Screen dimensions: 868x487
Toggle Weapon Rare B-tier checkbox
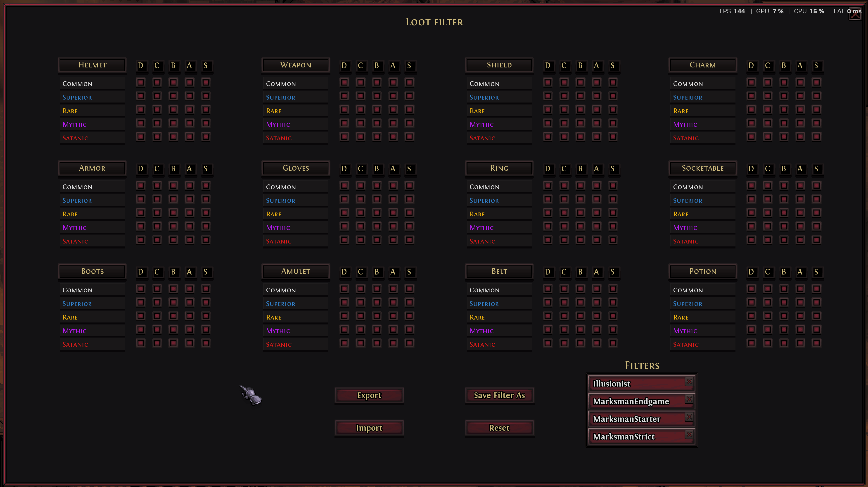377,110
